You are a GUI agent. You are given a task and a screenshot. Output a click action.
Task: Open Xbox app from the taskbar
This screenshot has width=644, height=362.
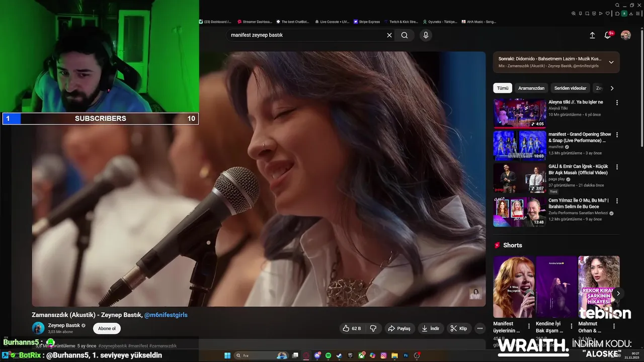361,355
